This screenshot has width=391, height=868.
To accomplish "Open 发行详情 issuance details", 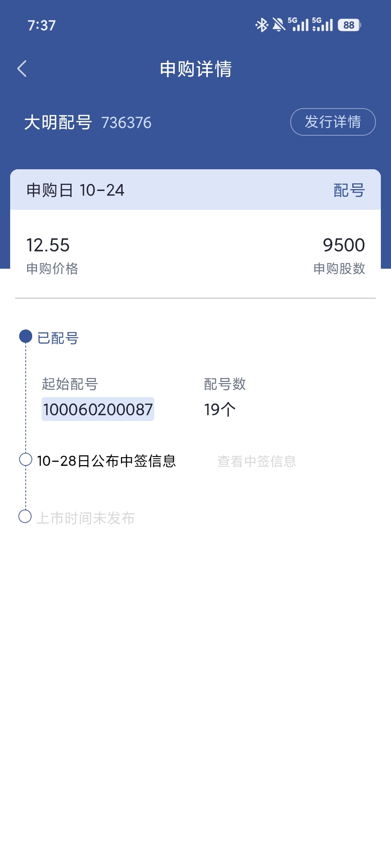I will pos(333,122).
